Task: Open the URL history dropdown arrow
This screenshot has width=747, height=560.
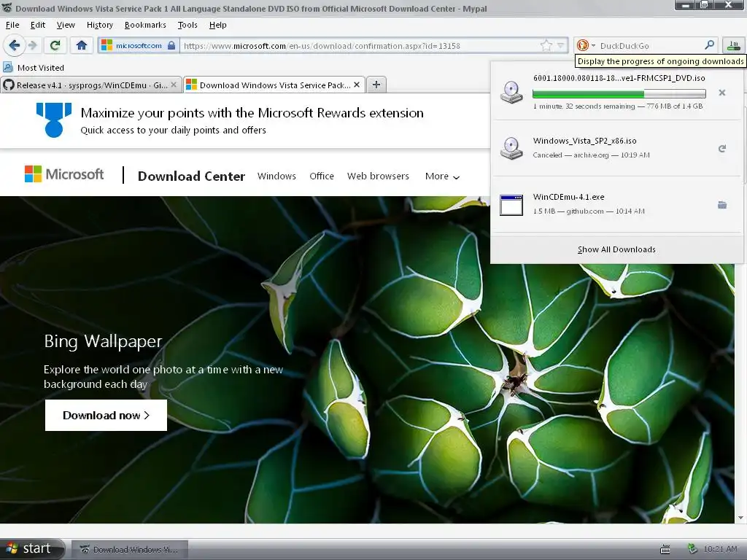Action: 561,46
